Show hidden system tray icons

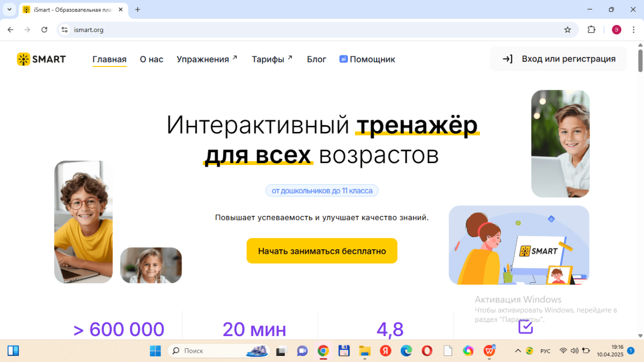pos(518,351)
